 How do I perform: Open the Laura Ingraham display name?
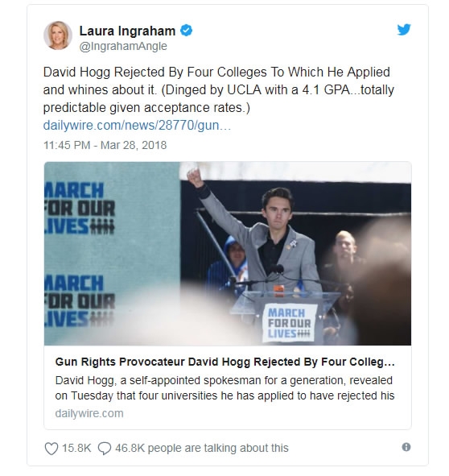point(127,31)
